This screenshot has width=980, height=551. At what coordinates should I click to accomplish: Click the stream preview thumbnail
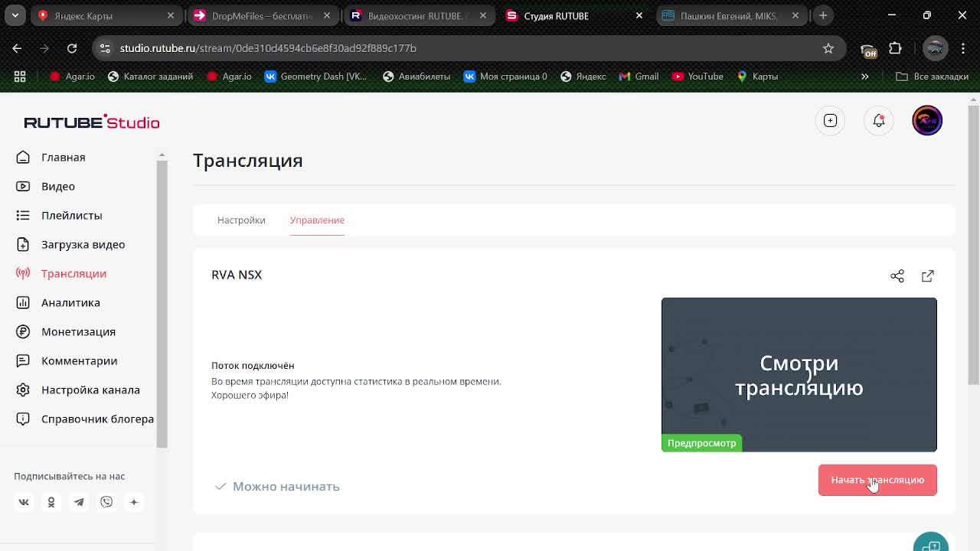[x=799, y=374]
